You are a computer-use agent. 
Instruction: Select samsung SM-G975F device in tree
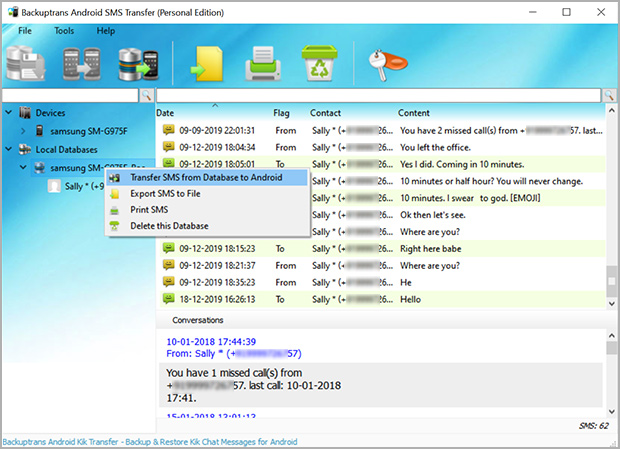[x=89, y=131]
